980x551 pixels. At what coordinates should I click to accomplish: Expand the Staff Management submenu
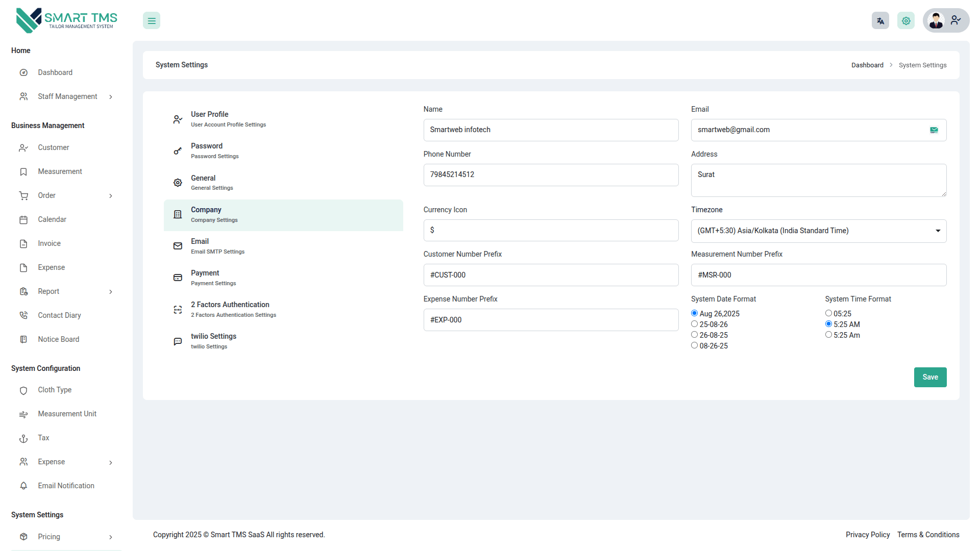click(111, 97)
